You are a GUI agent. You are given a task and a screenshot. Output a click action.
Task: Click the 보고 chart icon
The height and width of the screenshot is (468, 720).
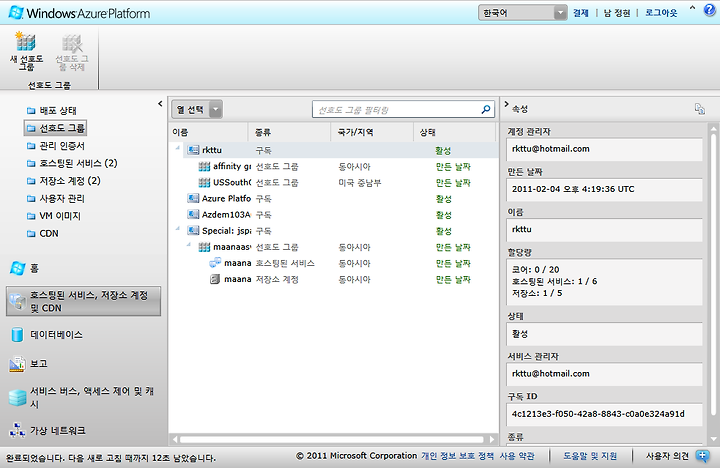17,364
